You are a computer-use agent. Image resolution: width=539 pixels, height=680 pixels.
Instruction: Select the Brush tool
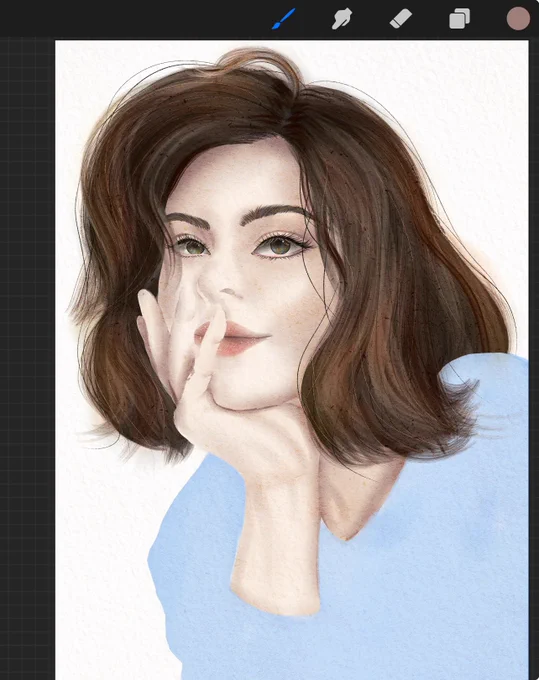284,19
